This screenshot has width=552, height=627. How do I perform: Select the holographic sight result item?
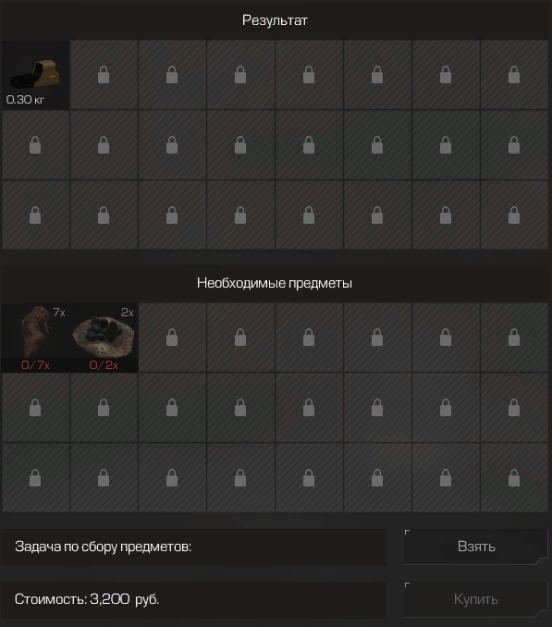35,75
